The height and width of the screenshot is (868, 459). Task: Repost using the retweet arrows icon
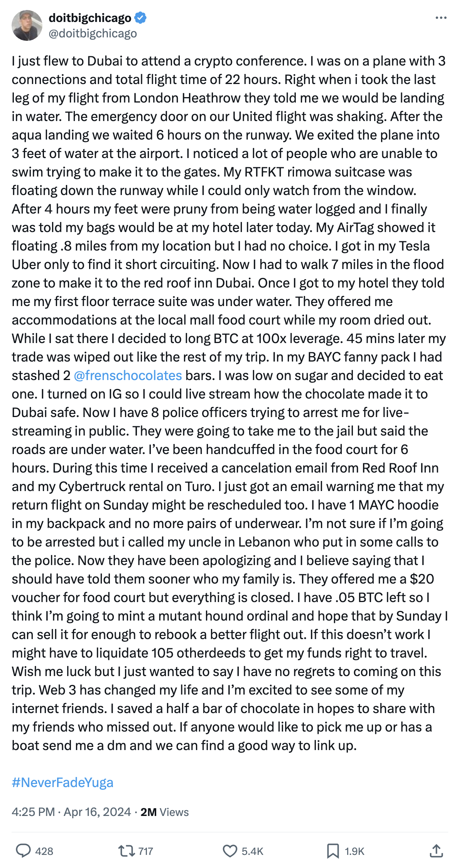point(126,851)
